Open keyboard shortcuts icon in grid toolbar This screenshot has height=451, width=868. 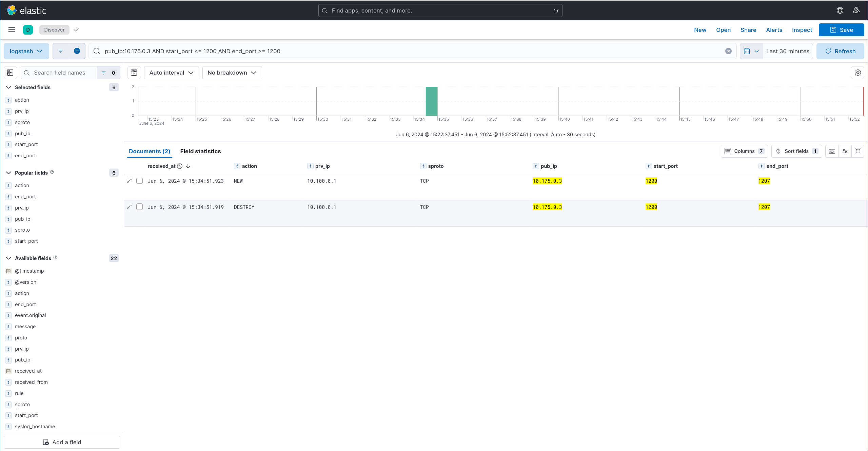[x=832, y=151]
